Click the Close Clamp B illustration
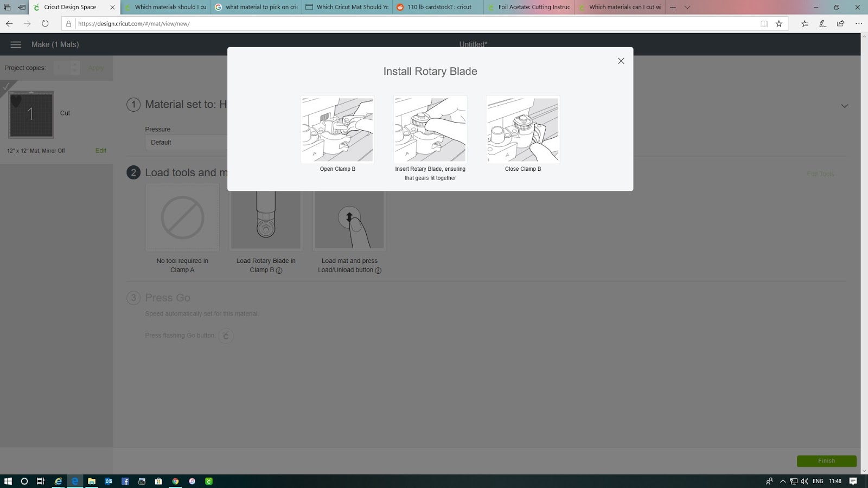This screenshot has height=488, width=868. click(x=523, y=130)
